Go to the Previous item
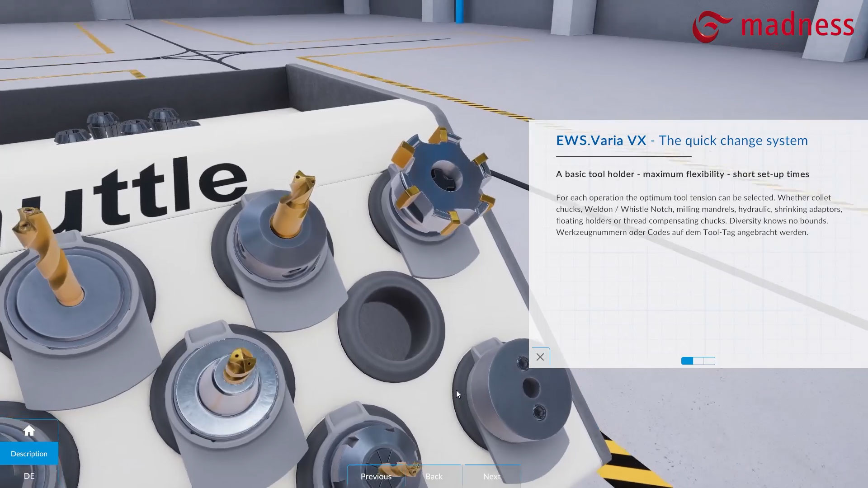Viewport: 868px width, 488px height. [376, 476]
